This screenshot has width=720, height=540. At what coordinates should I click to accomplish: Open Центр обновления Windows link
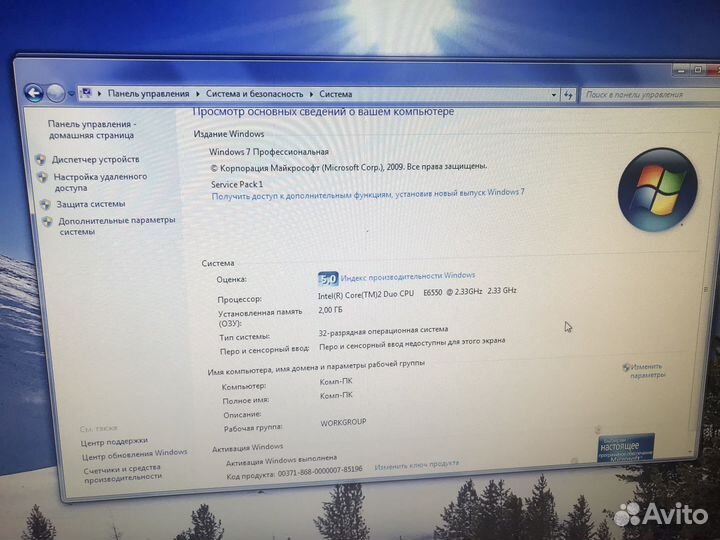click(x=134, y=453)
